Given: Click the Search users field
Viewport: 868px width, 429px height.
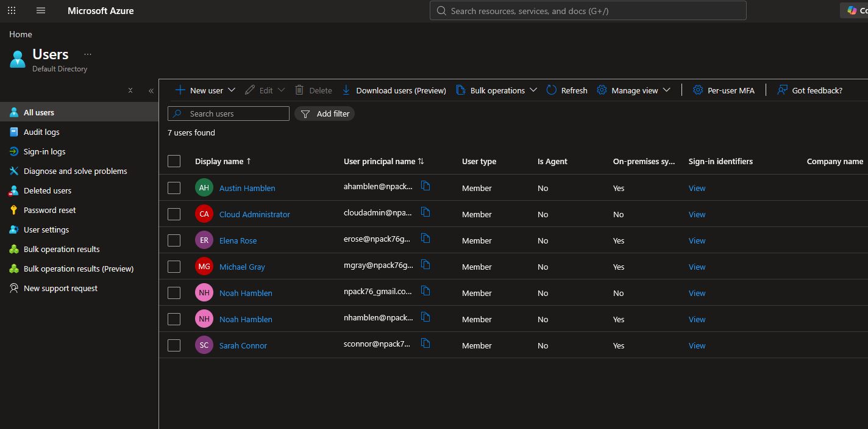Looking at the screenshot, I should [x=229, y=114].
